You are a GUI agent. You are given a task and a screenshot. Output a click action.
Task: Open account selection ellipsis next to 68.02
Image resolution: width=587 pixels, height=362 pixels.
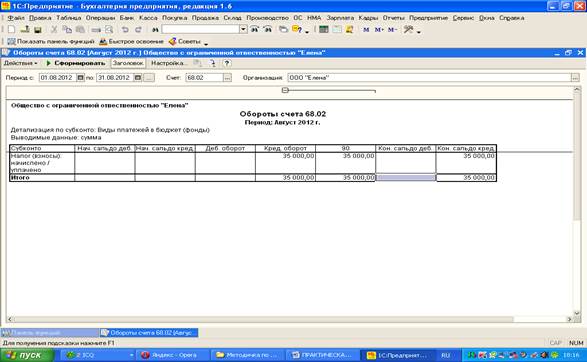click(227, 77)
